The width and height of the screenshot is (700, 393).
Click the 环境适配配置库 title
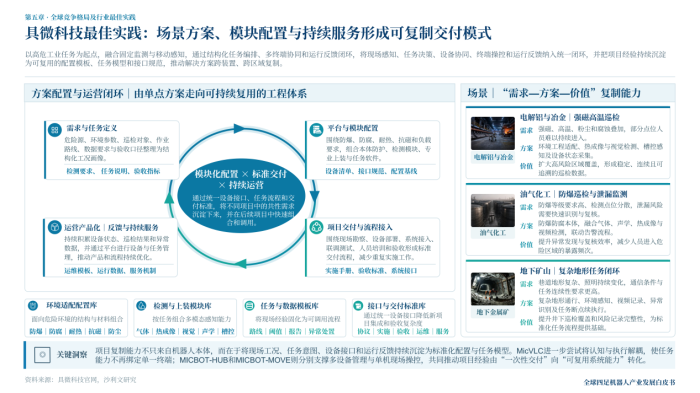[71, 305]
